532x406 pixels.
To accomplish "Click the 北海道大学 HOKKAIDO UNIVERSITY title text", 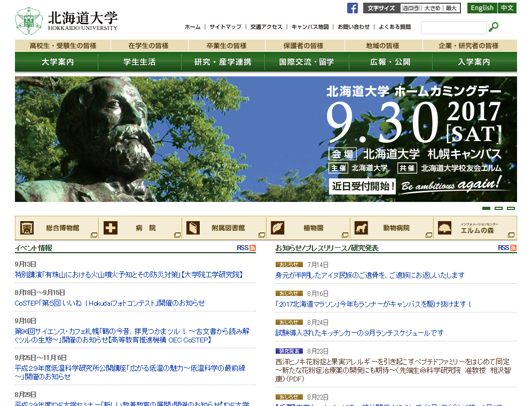I will pos(83,21).
